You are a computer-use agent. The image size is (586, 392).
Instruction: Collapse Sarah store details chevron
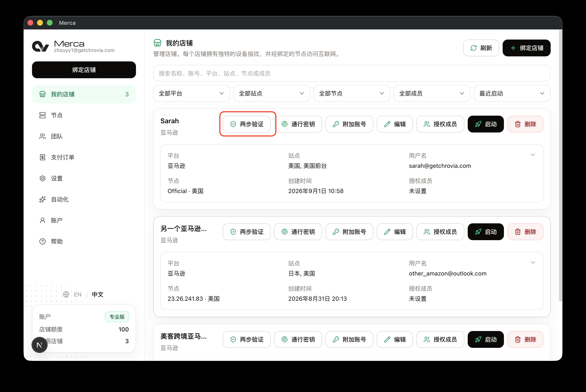[x=533, y=155]
